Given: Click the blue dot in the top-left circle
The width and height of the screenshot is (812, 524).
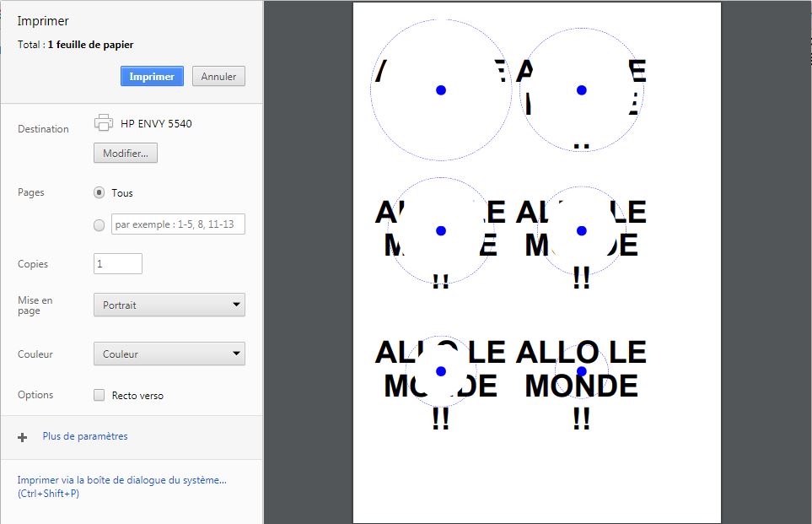Looking at the screenshot, I should (441, 90).
